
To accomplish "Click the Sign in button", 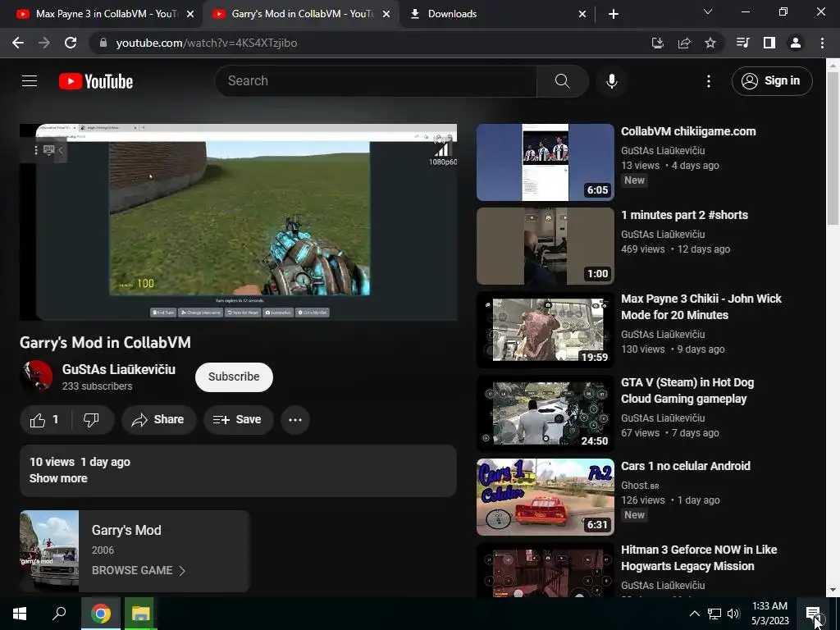I will pyautogui.click(x=771, y=81).
